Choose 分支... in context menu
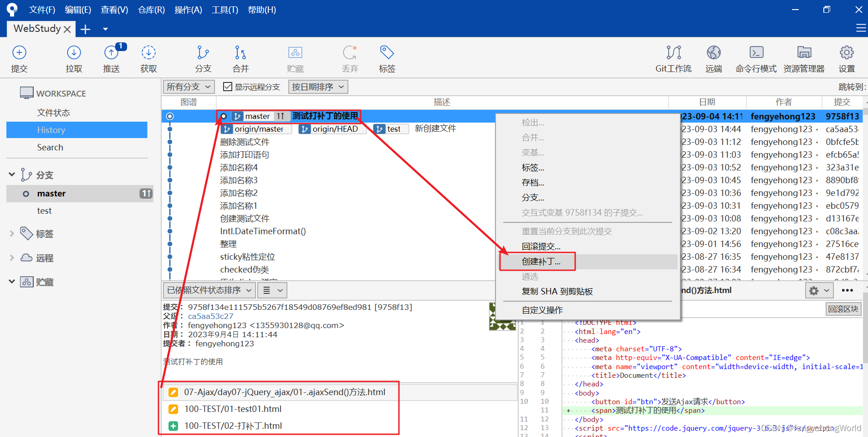This screenshot has height=437, width=868. [x=588, y=198]
